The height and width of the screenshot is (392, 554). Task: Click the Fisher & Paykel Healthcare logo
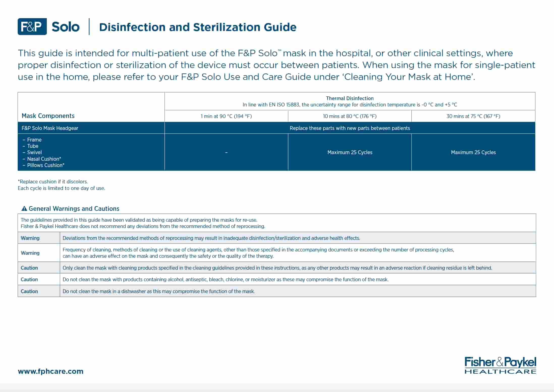point(500,365)
